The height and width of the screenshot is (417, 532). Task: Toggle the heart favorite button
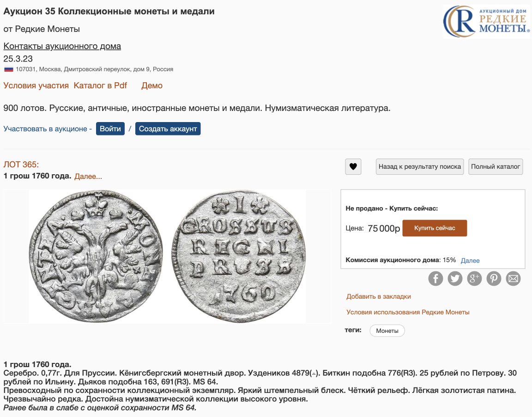tap(353, 166)
